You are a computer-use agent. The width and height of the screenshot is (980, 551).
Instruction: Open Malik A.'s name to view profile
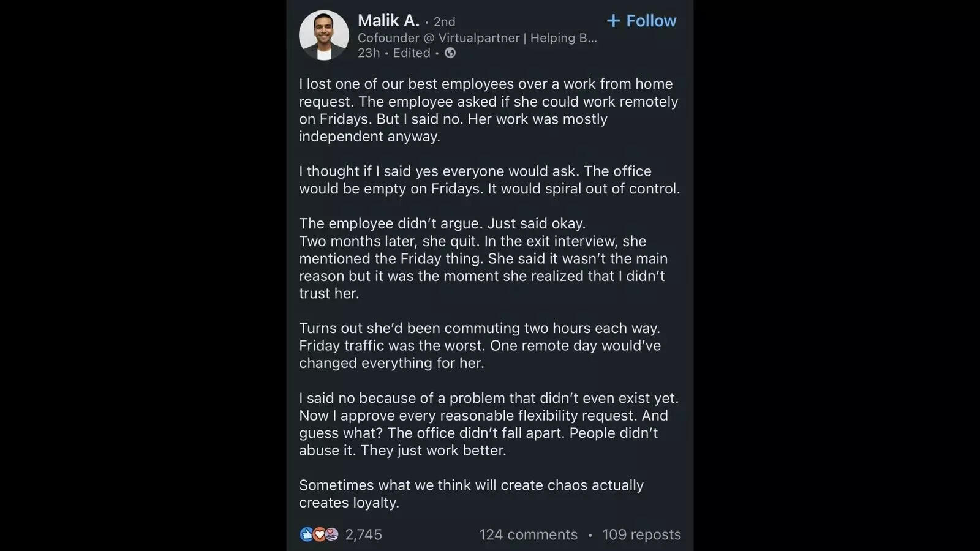point(388,20)
